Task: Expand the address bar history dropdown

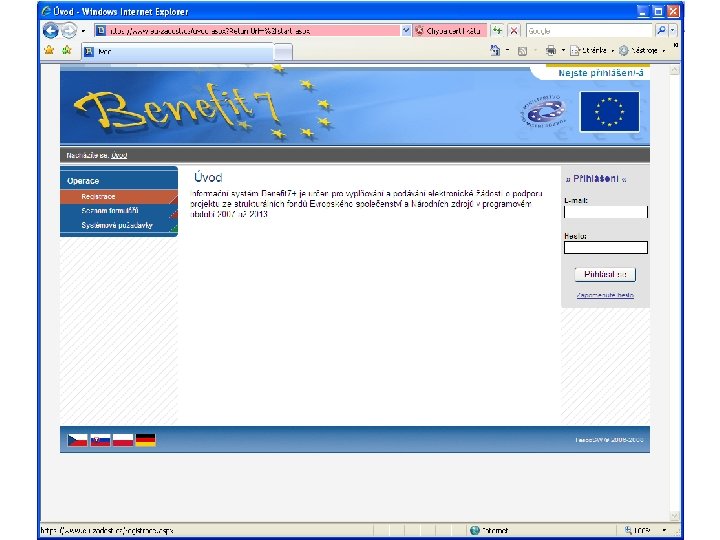Action: pos(406,31)
